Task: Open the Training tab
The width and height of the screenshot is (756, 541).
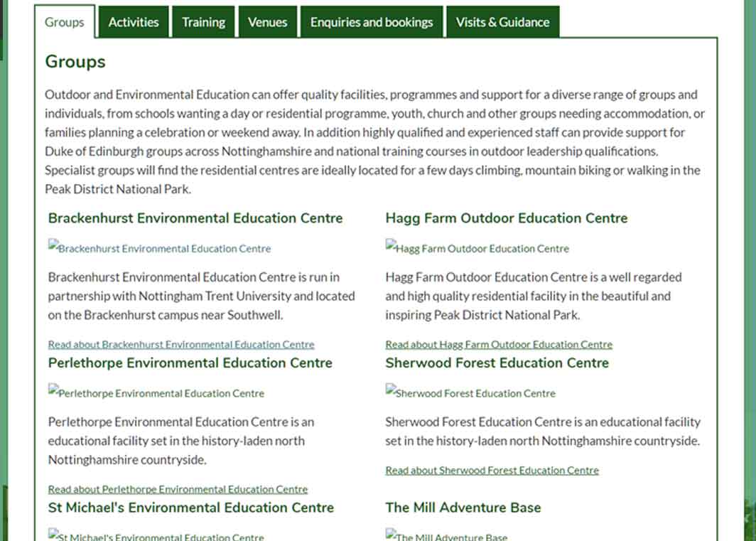Action: tap(203, 22)
